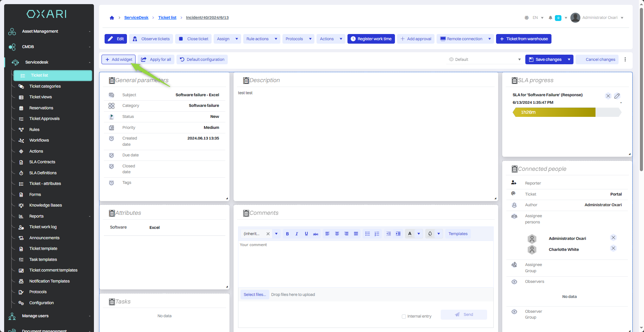Open the font color dropdown arrow
Screen dimensions: 644x332
pos(419,234)
